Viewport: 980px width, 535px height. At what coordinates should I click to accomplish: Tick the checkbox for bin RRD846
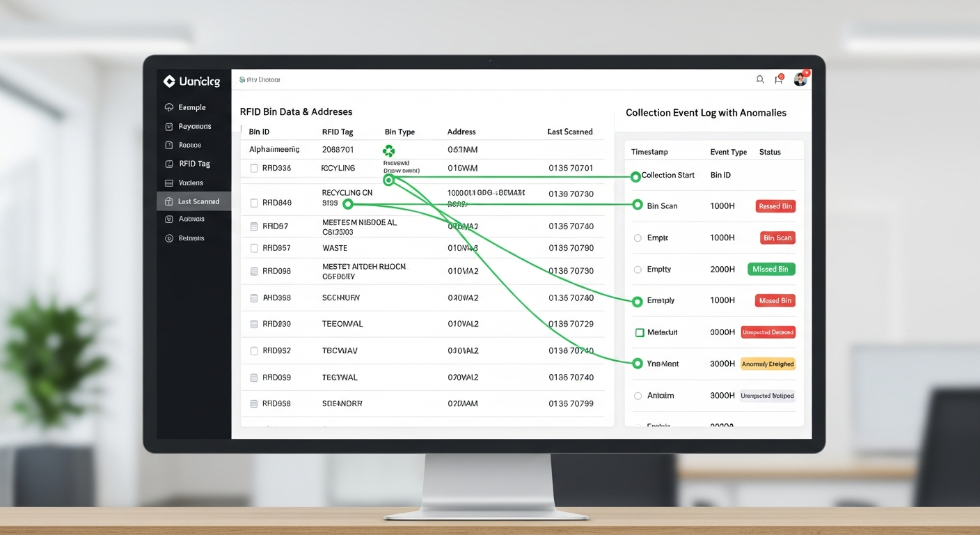click(254, 203)
